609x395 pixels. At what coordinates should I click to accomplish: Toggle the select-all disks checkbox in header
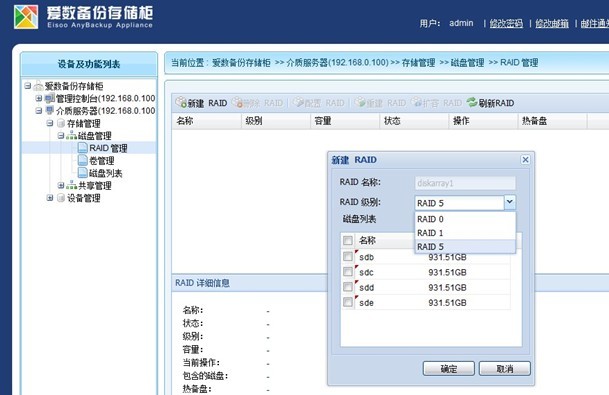348,240
